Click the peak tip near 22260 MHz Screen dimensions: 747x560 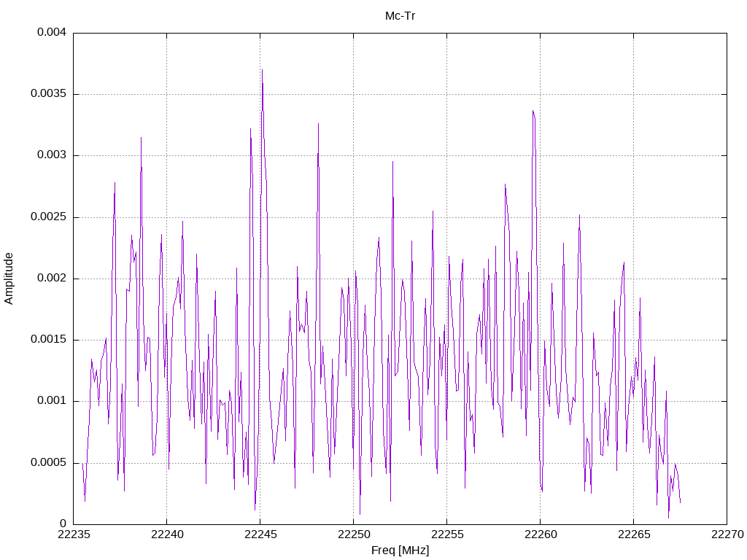[x=533, y=112]
